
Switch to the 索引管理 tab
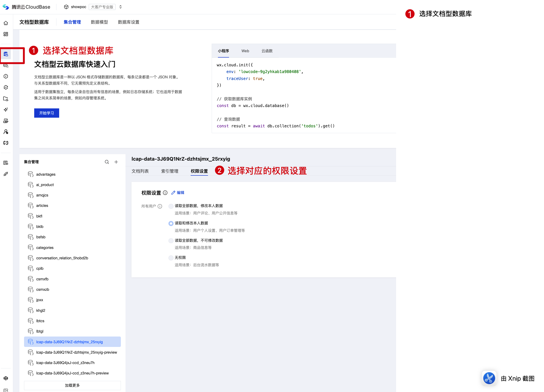170,171
